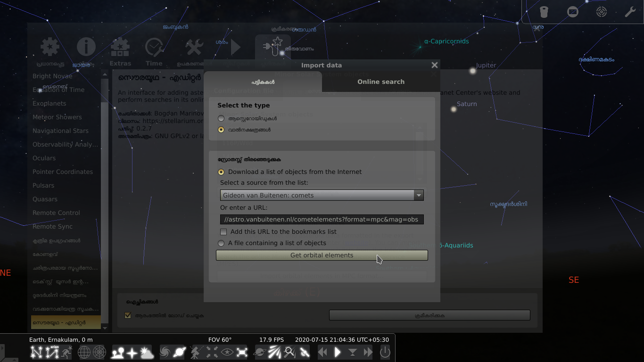Switch to the Online search tab
This screenshot has width=644, height=362.
pyautogui.click(x=381, y=82)
